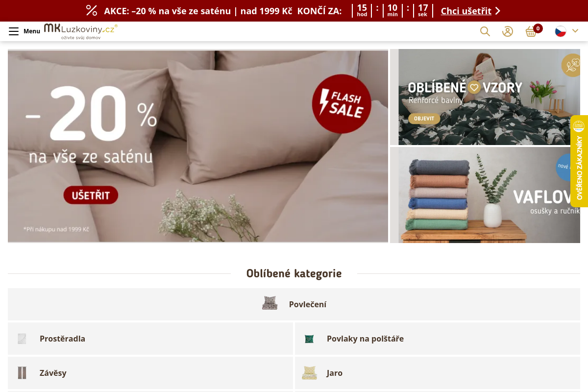Viewport: 588px width, 392px height.
Task: Go to the Závěsy category
Action: pos(150,373)
